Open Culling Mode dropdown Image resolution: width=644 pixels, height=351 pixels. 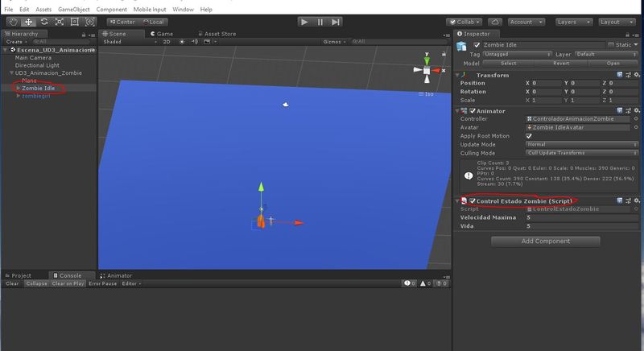tap(581, 153)
